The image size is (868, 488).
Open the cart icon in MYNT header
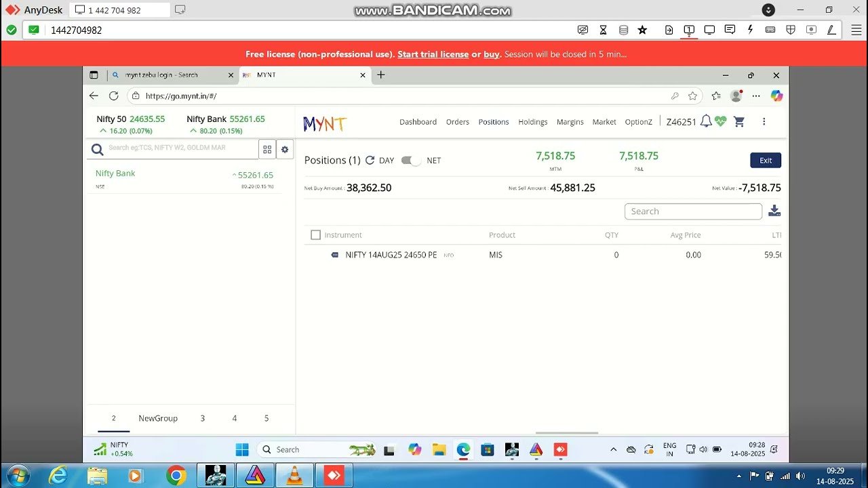(x=738, y=121)
